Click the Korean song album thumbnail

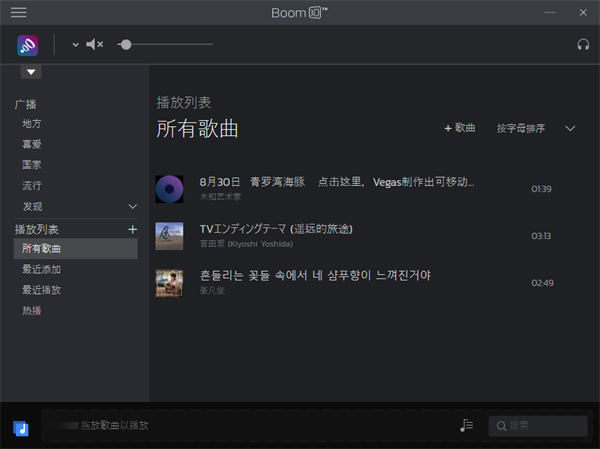(x=169, y=283)
